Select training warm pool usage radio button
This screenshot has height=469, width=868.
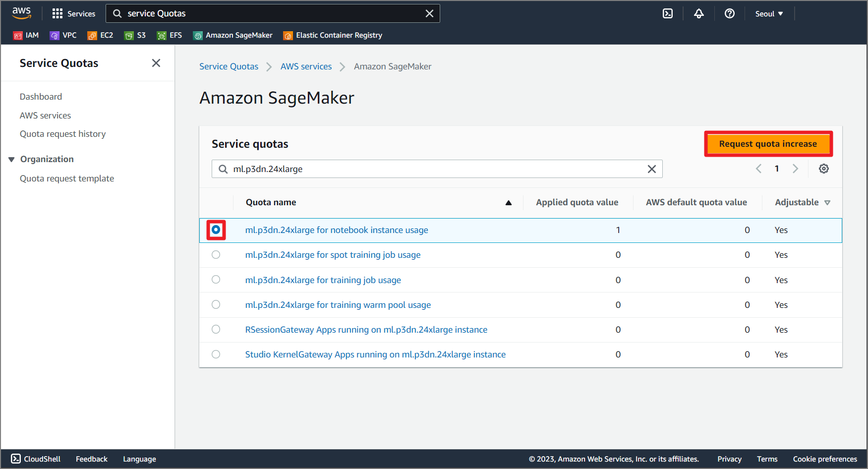pos(216,304)
